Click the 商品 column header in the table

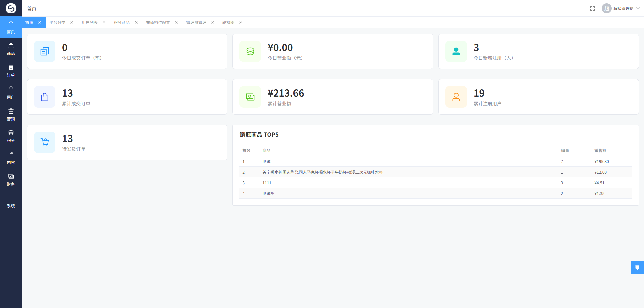[266, 151]
